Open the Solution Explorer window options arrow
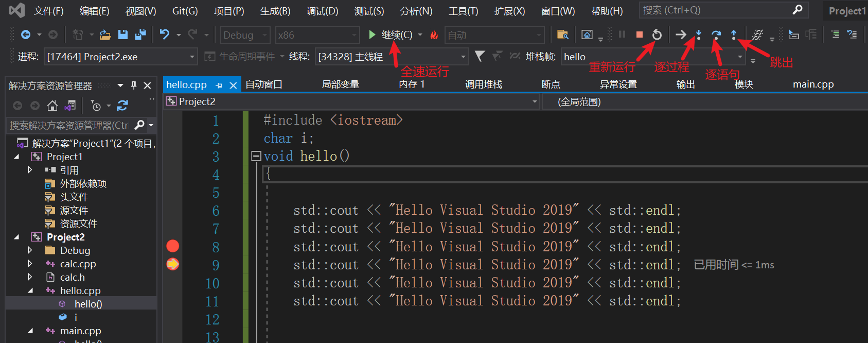The image size is (868, 343). coord(120,85)
